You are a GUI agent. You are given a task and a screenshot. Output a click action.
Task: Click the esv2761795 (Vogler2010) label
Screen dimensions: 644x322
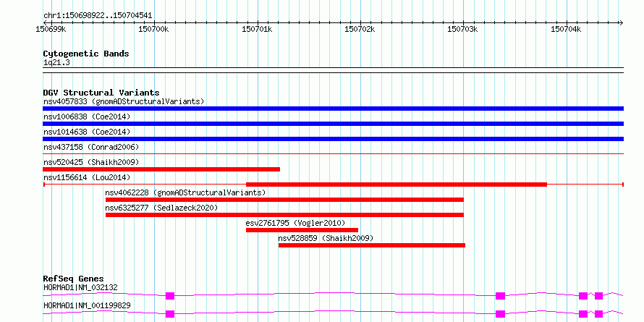(295, 223)
